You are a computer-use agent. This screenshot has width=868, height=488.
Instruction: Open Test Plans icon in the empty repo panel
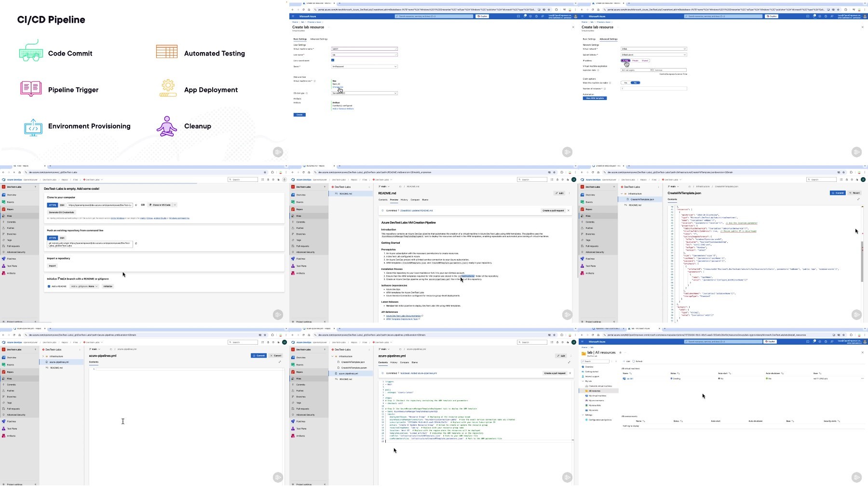pyautogui.click(x=4, y=266)
